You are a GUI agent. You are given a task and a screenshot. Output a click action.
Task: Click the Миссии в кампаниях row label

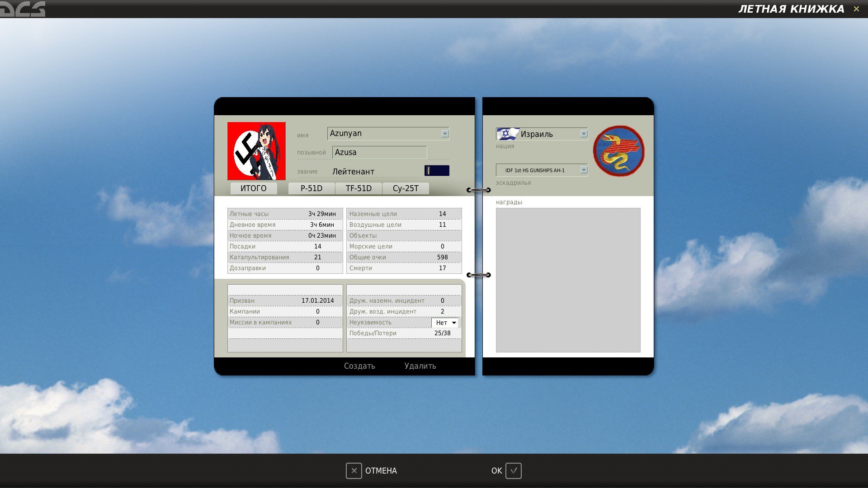point(260,322)
